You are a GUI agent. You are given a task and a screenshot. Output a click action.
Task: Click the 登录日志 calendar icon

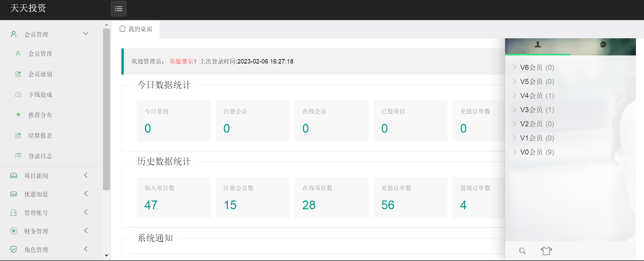click(18, 156)
